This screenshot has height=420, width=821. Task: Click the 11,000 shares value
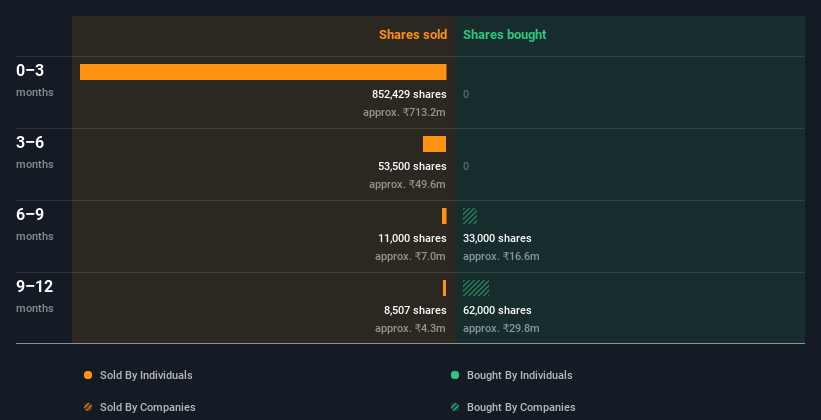pyautogui.click(x=413, y=238)
